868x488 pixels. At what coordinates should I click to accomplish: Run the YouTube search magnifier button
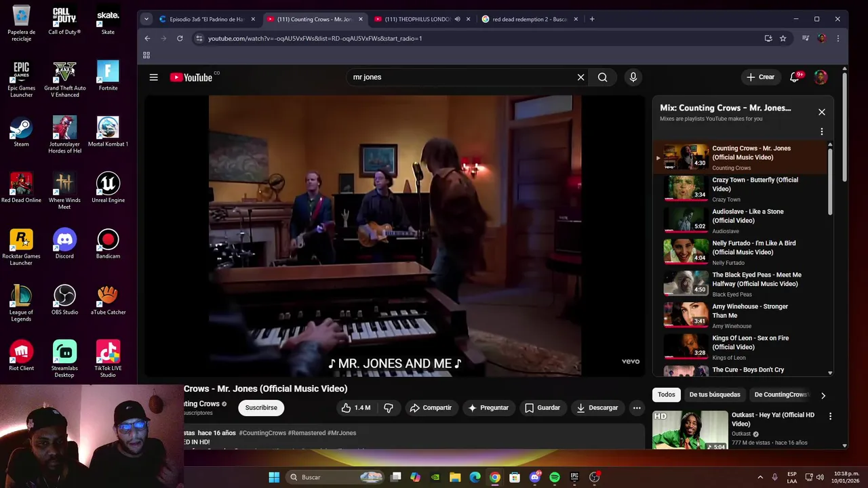[602, 77]
